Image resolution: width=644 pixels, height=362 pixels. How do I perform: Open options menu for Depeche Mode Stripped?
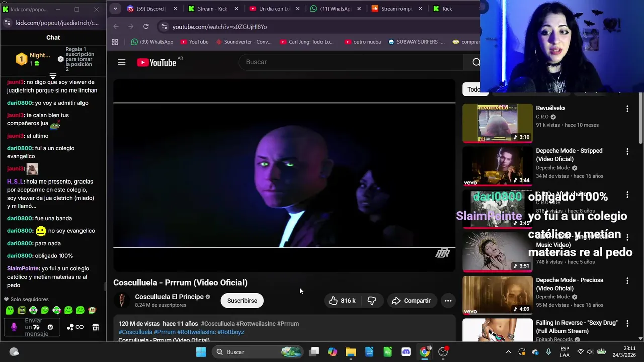627,151
